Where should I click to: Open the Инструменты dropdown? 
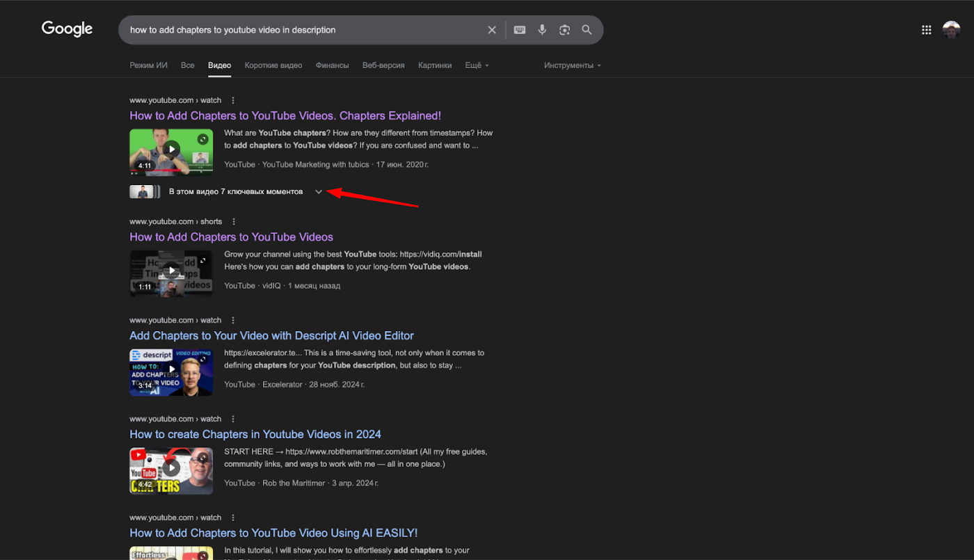click(x=572, y=65)
